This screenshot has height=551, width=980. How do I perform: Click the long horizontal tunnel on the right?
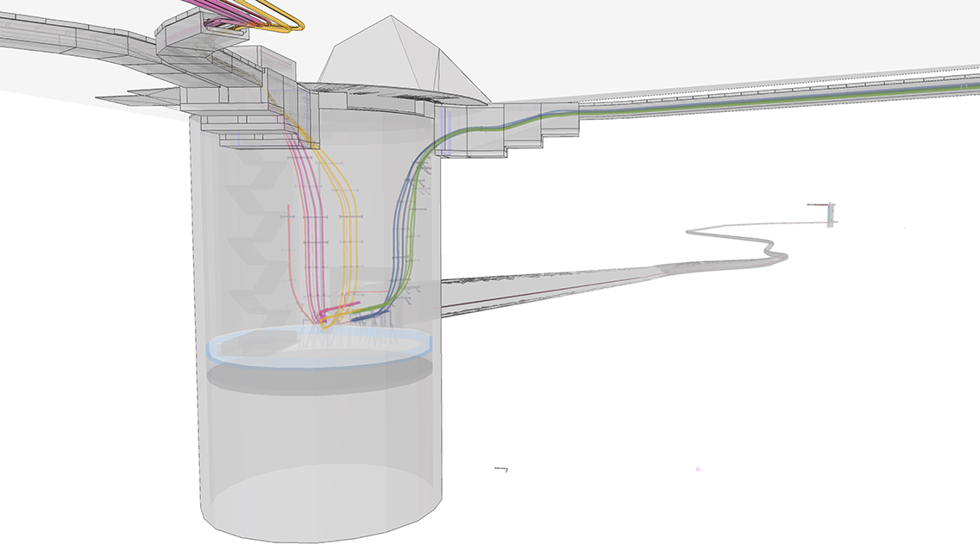733,91
